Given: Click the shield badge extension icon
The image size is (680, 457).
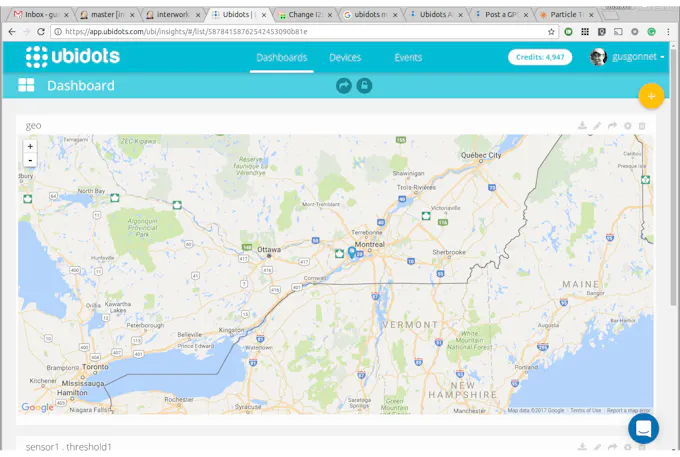Looking at the screenshot, I should [602, 32].
